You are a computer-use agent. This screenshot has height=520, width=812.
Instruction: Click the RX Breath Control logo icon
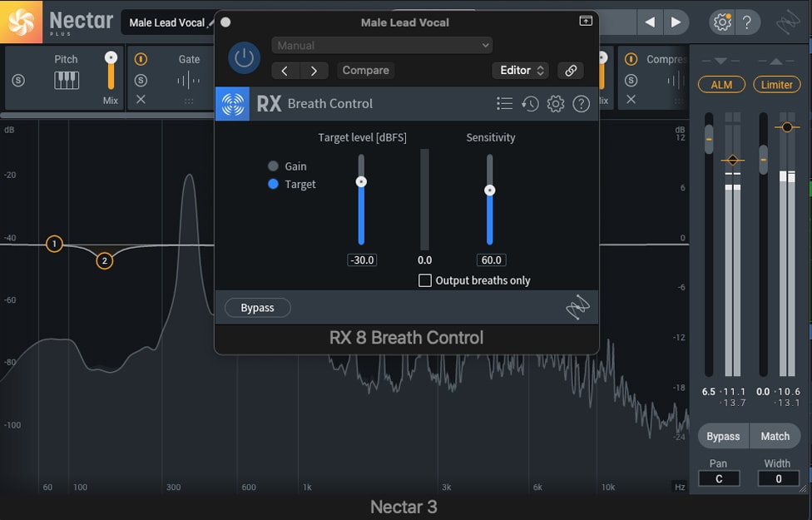pos(232,104)
